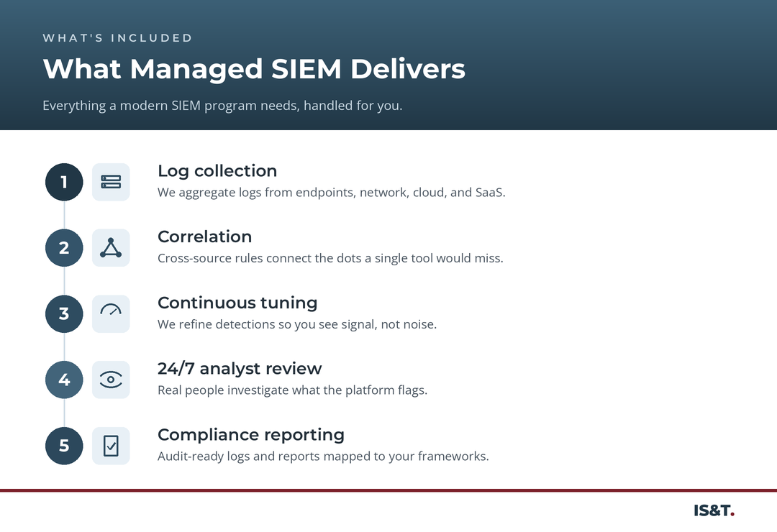Click the server stack icon for Log collection
Viewport: 777px width, 532px height.
(x=111, y=182)
